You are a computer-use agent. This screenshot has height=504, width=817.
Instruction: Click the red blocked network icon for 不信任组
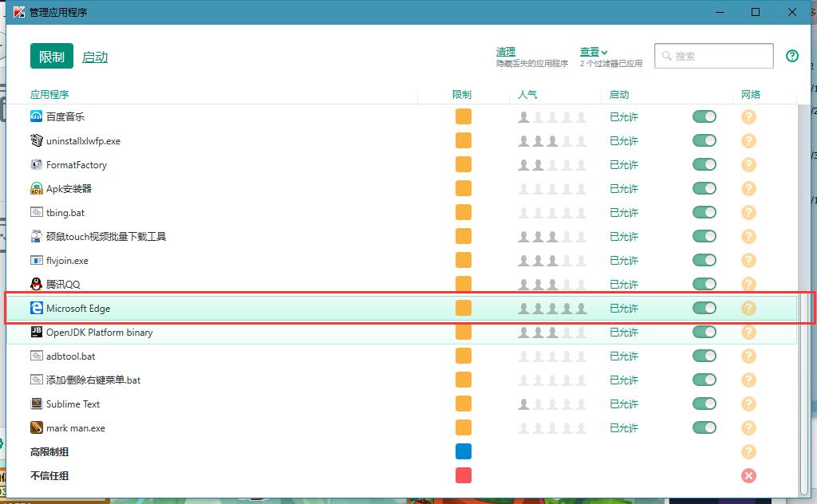[748, 476]
